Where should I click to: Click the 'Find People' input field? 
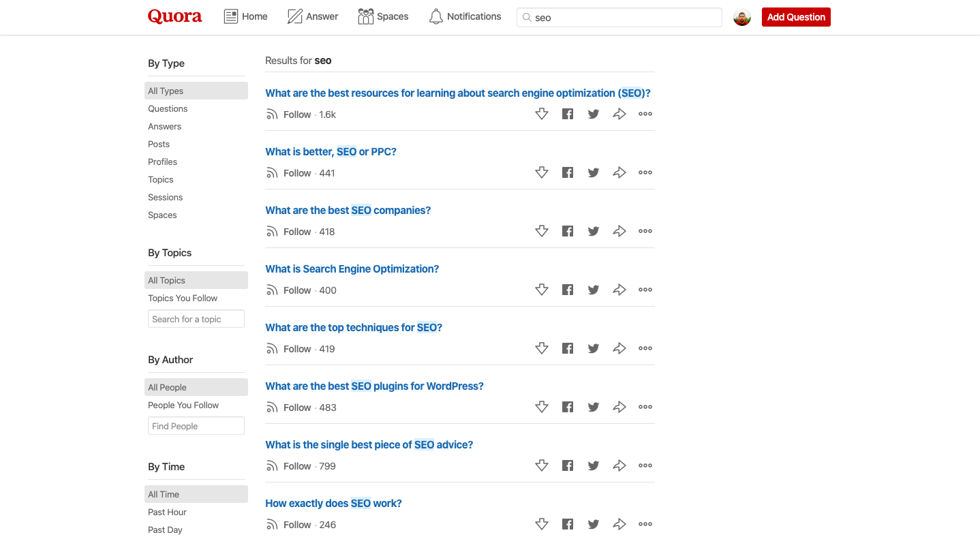(x=196, y=426)
